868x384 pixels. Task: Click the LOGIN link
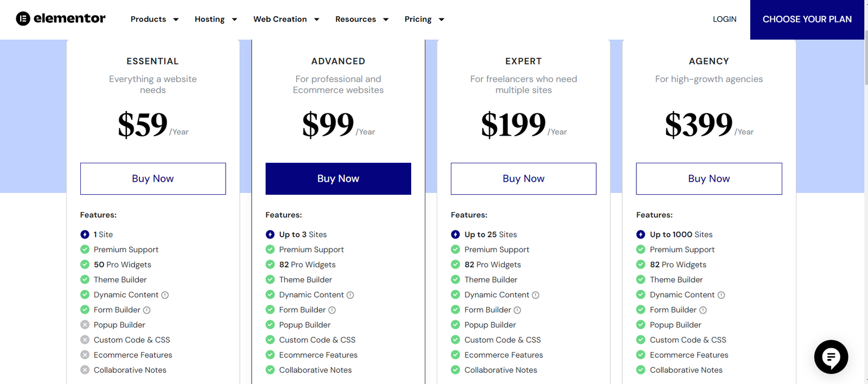[x=724, y=19]
